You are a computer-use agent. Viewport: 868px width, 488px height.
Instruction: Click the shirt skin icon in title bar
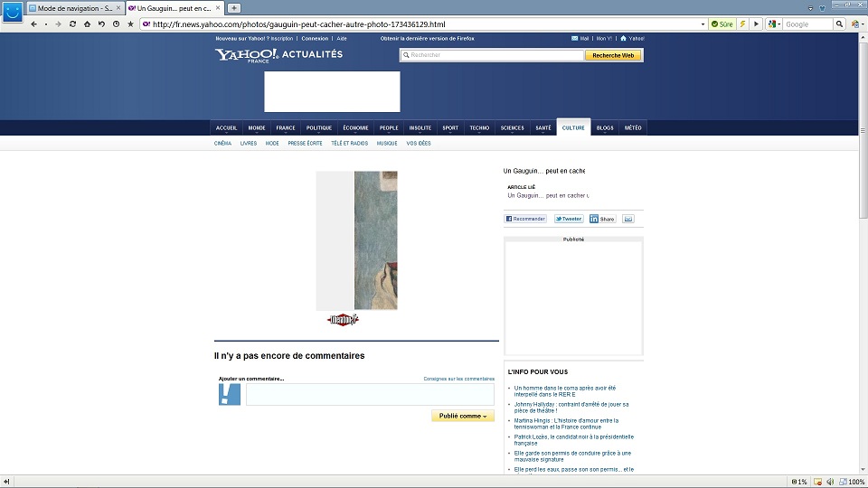pos(822,8)
